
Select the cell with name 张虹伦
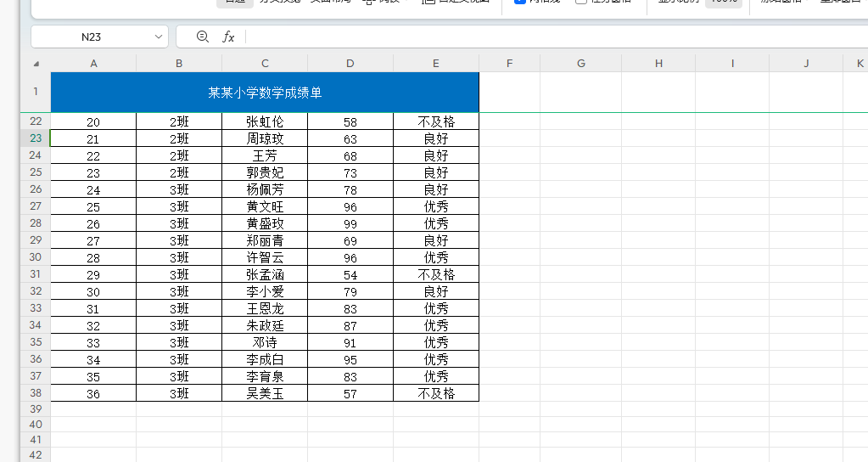tap(265, 121)
